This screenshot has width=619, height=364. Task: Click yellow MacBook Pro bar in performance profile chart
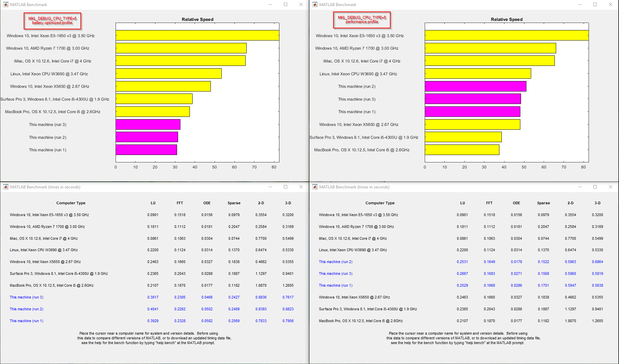pyautogui.click(x=462, y=150)
